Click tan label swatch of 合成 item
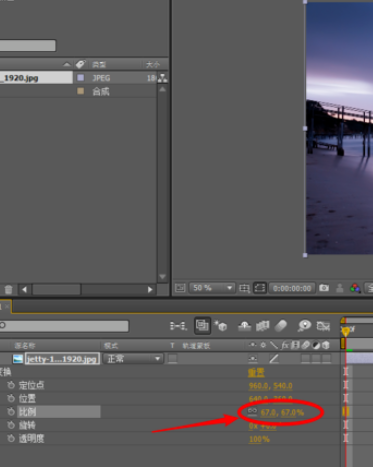The width and height of the screenshot is (373, 467). tap(80, 91)
